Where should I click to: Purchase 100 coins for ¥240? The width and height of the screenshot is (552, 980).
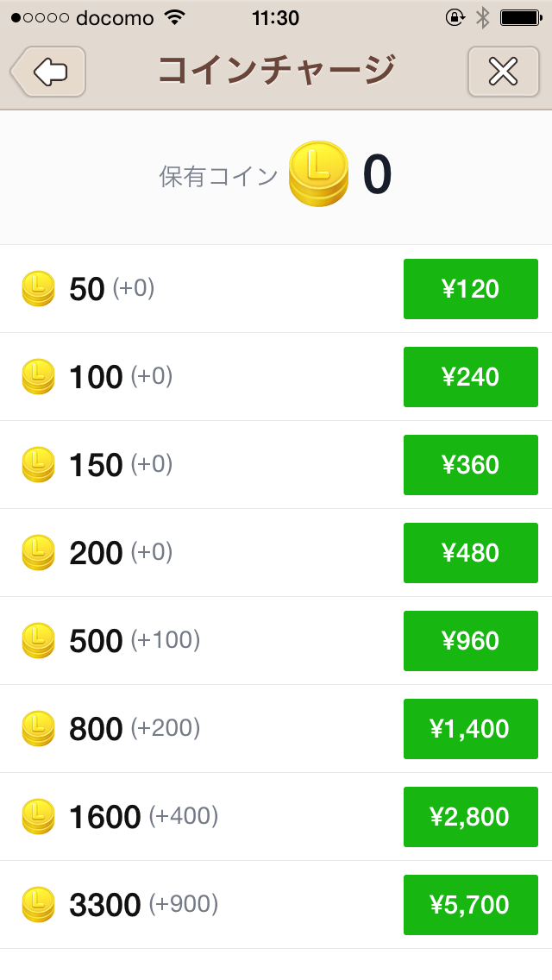(x=470, y=377)
